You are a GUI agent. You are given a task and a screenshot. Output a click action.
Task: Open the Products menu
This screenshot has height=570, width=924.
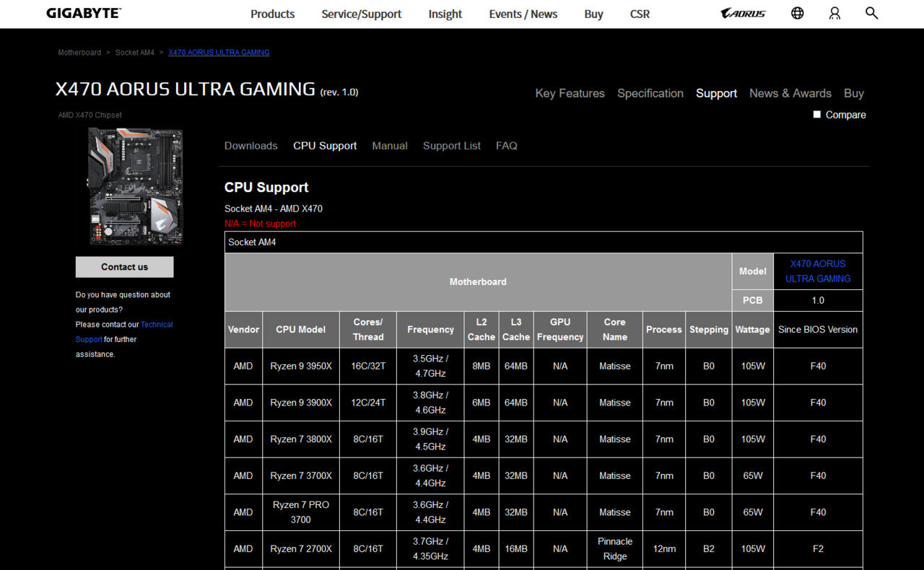coord(273,14)
